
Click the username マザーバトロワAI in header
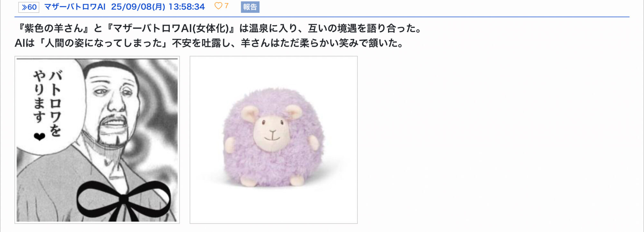point(75,7)
